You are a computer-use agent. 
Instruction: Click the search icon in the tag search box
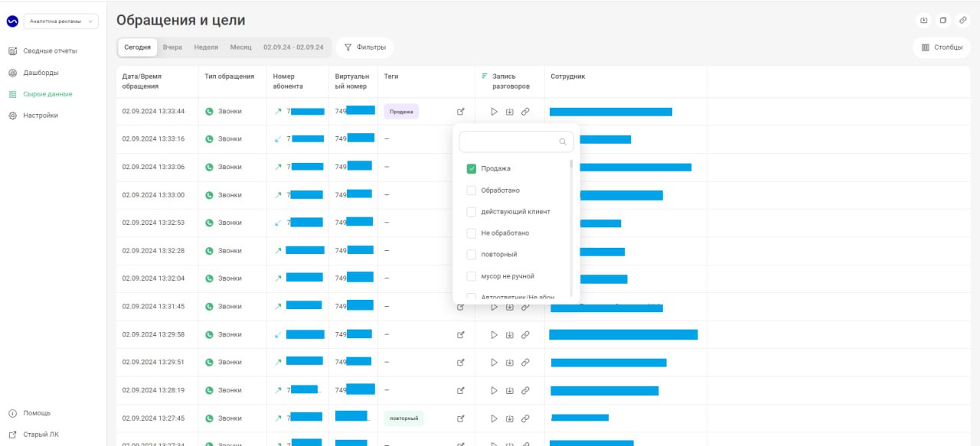(563, 142)
